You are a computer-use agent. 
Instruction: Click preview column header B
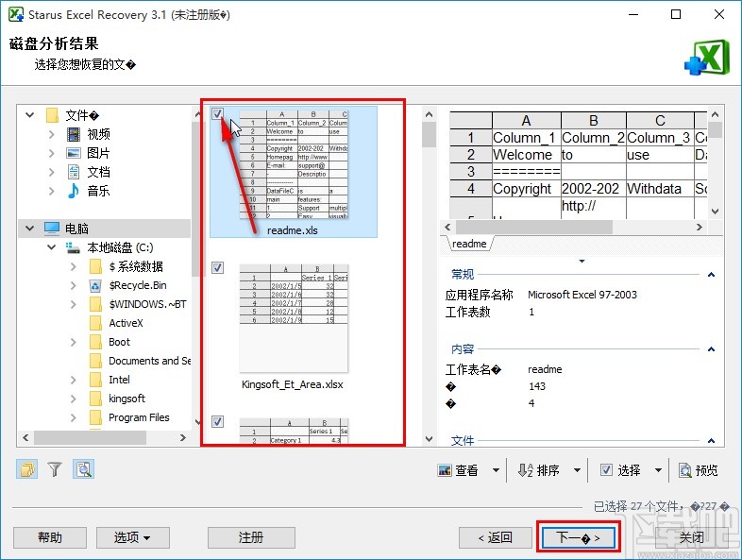[594, 121]
